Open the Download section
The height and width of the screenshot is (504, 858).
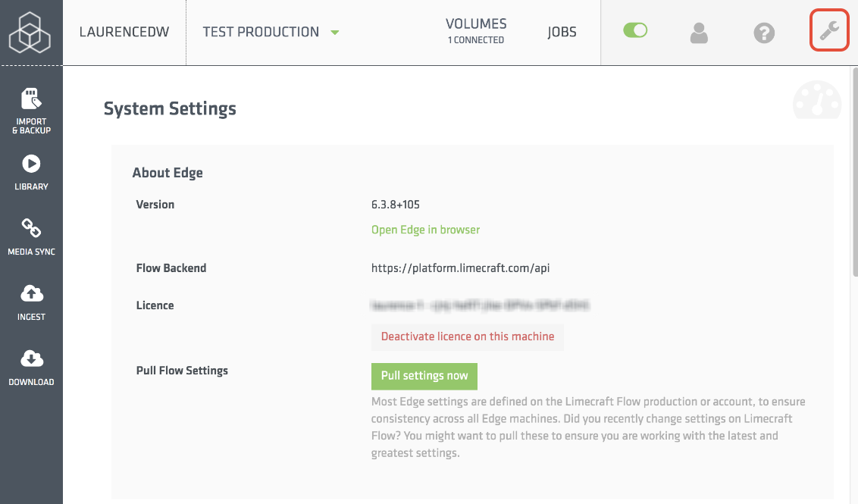pos(31,368)
